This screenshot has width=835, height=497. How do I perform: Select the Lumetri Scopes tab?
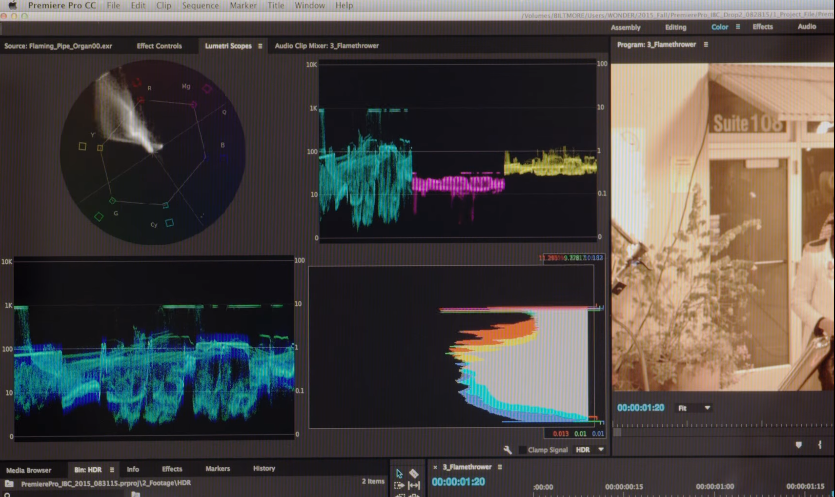click(228, 46)
